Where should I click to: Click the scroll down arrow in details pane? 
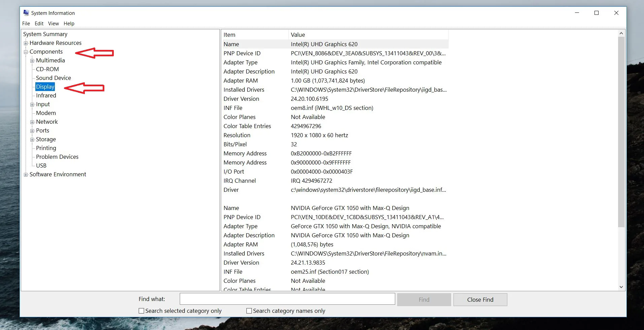click(621, 287)
